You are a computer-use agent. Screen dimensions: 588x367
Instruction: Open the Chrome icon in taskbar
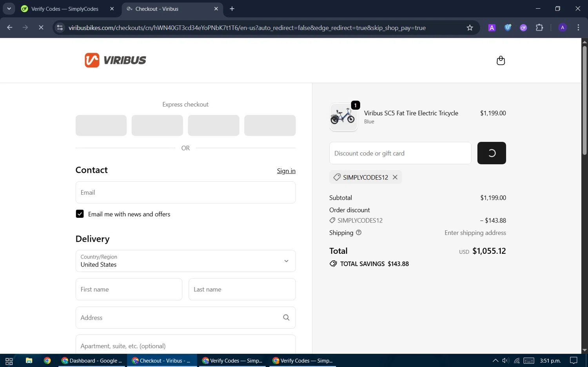[47, 361]
